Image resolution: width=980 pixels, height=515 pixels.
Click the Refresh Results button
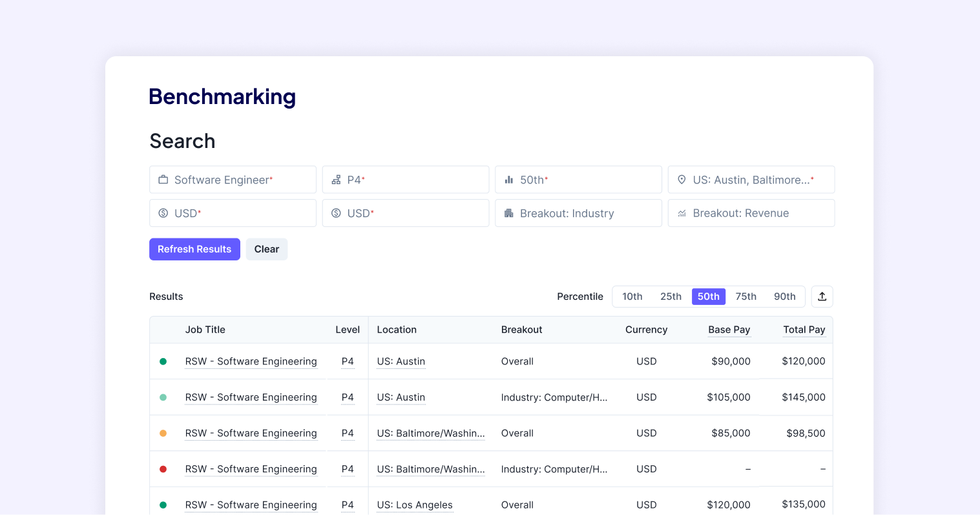[194, 249]
